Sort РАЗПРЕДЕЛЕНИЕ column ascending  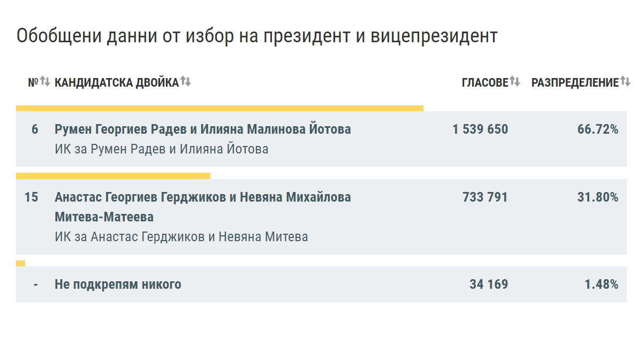coord(622,81)
